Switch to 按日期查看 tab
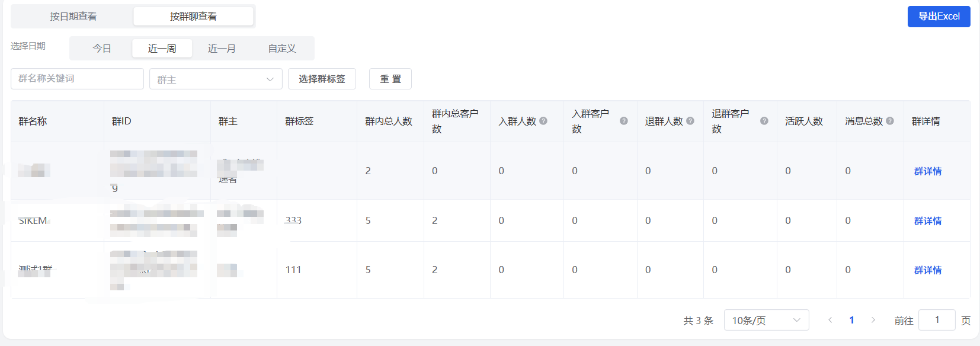Image resolution: width=980 pixels, height=346 pixels. click(x=73, y=17)
